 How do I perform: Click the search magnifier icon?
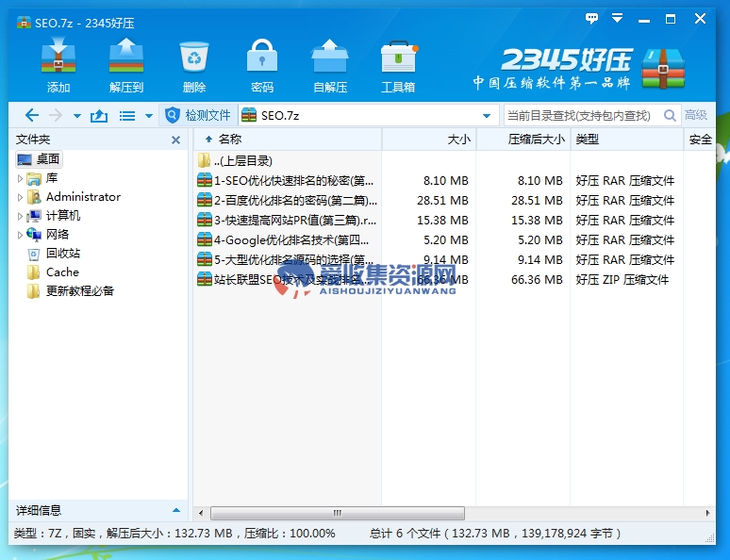[x=670, y=115]
